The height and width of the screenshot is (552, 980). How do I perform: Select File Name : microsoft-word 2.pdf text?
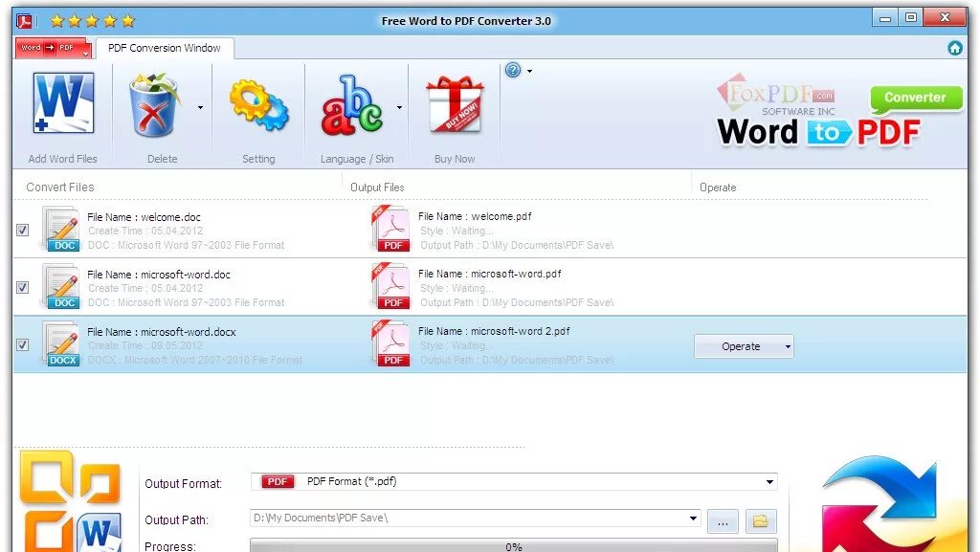coord(494,332)
